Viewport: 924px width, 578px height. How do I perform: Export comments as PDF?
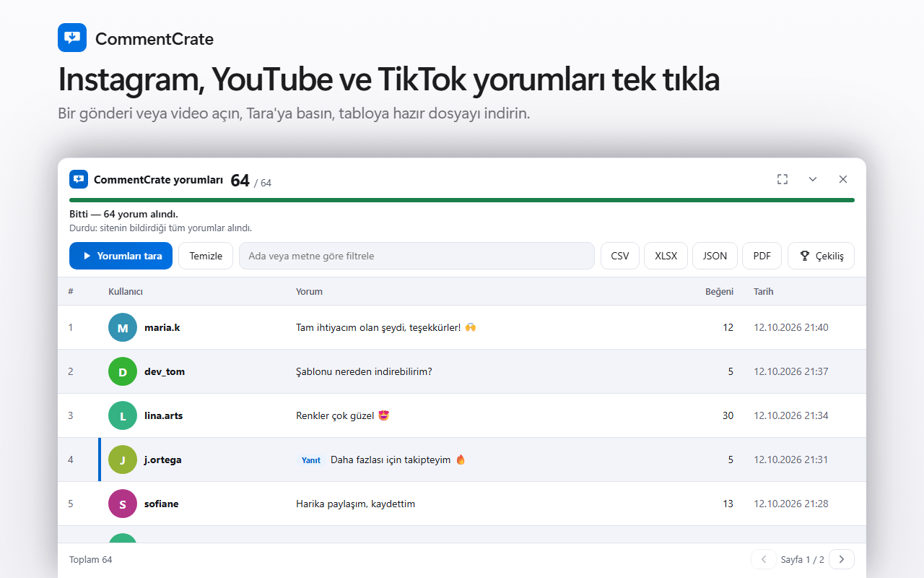click(x=762, y=256)
